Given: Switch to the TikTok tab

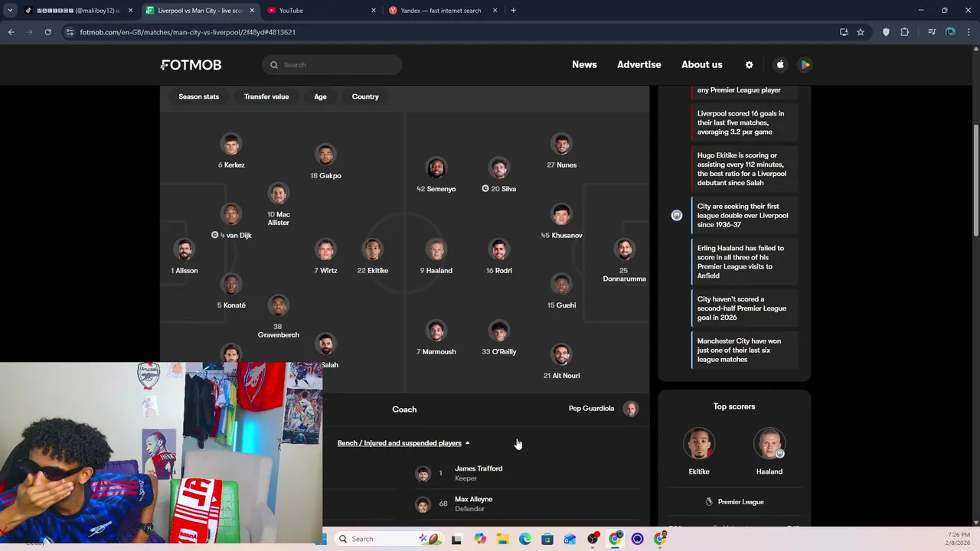Looking at the screenshot, I should [x=77, y=11].
